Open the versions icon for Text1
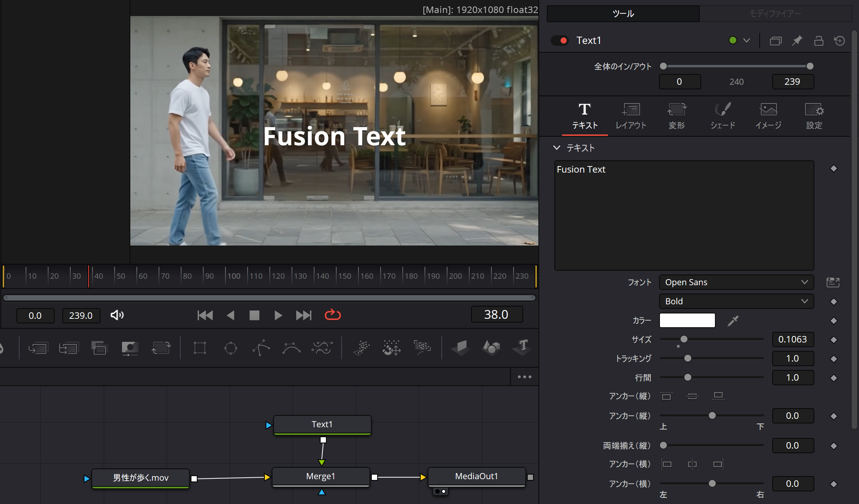859x504 pixels. click(776, 40)
